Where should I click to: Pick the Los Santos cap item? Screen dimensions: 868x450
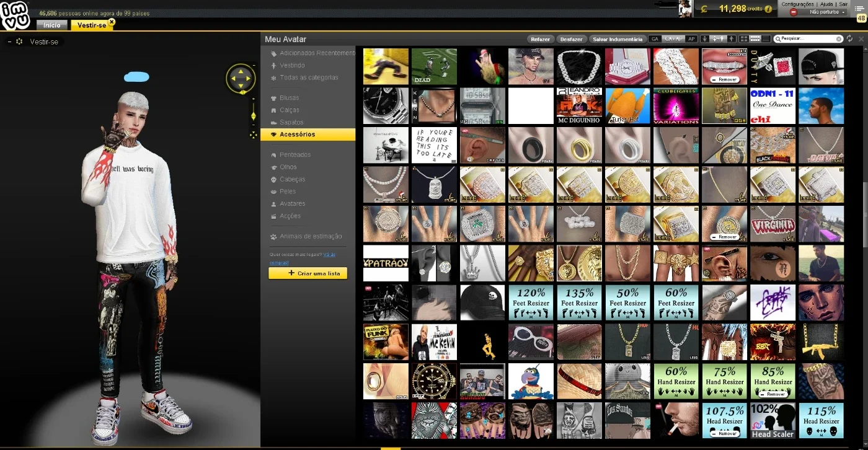point(628,420)
